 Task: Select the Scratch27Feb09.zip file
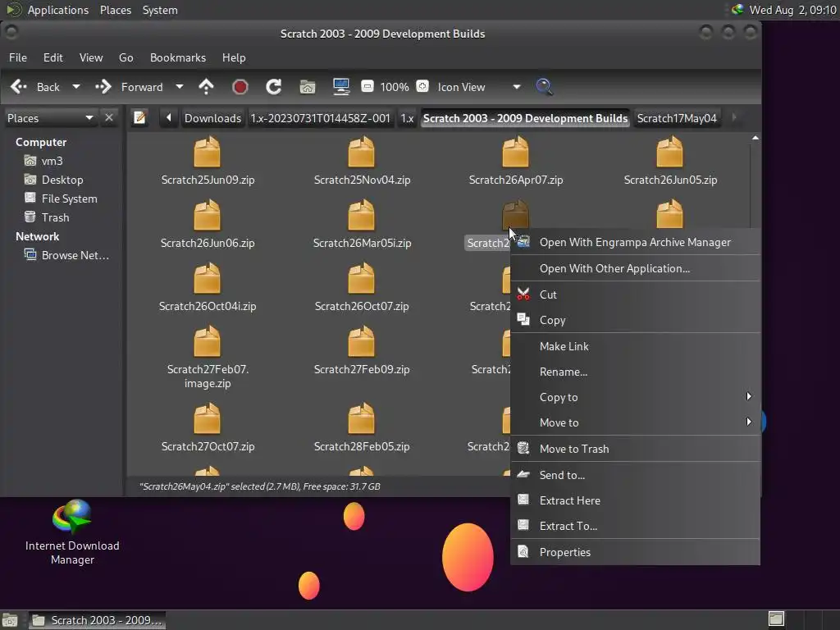point(362,351)
